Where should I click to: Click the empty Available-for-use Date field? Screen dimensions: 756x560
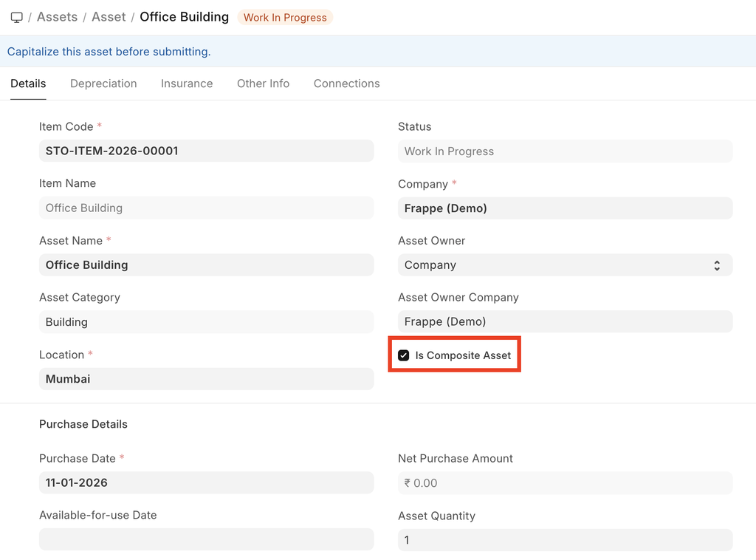click(x=206, y=540)
